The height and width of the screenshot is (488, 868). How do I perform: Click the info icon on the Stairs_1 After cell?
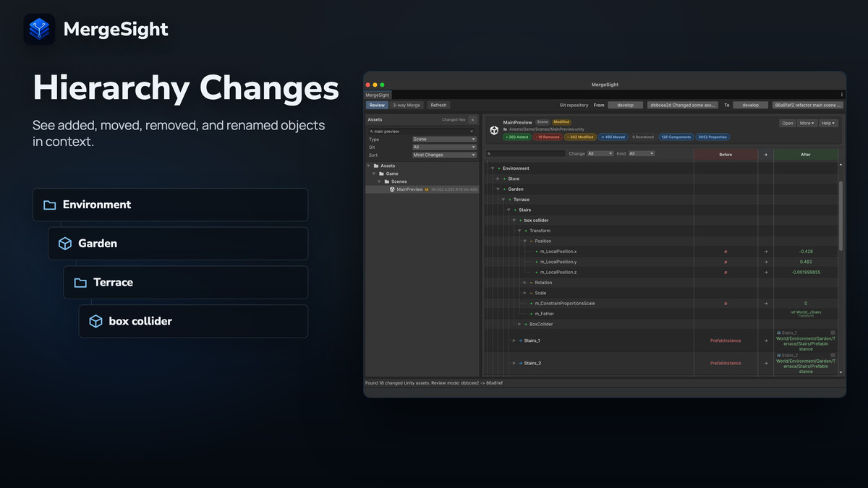click(x=833, y=333)
